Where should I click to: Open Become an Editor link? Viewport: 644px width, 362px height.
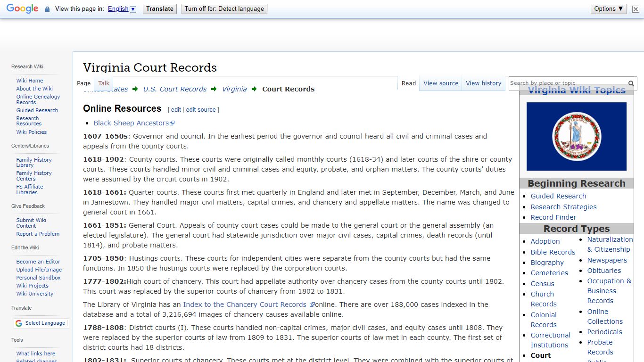(x=38, y=262)
